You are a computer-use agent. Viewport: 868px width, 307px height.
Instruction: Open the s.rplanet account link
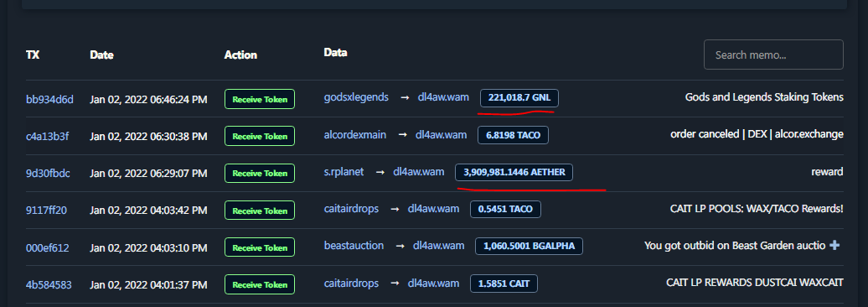pyautogui.click(x=344, y=172)
